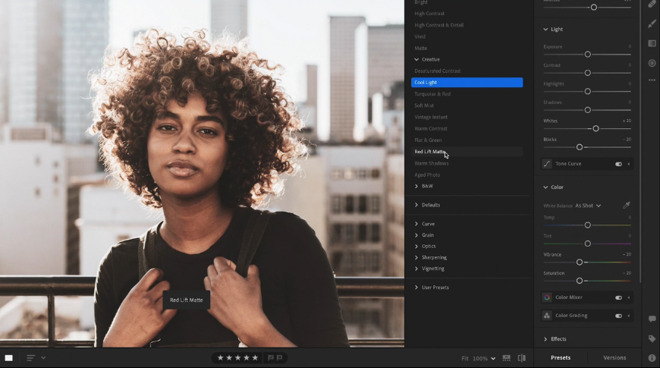Apply the Warm Contrast preset
Viewport: 660px width, 368px height.
pyautogui.click(x=431, y=129)
